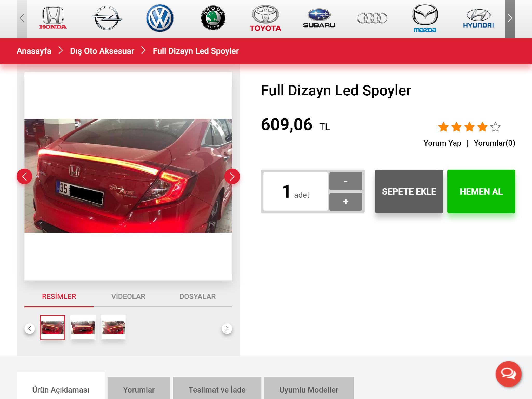The width and height of the screenshot is (532, 399).
Task: Select the Mazda brand logo
Action: coord(425,18)
